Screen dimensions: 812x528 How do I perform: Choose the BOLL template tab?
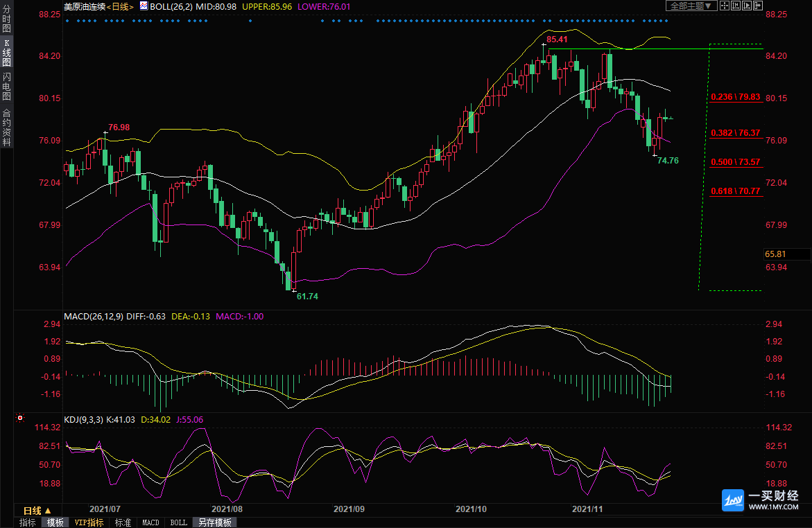(179, 523)
